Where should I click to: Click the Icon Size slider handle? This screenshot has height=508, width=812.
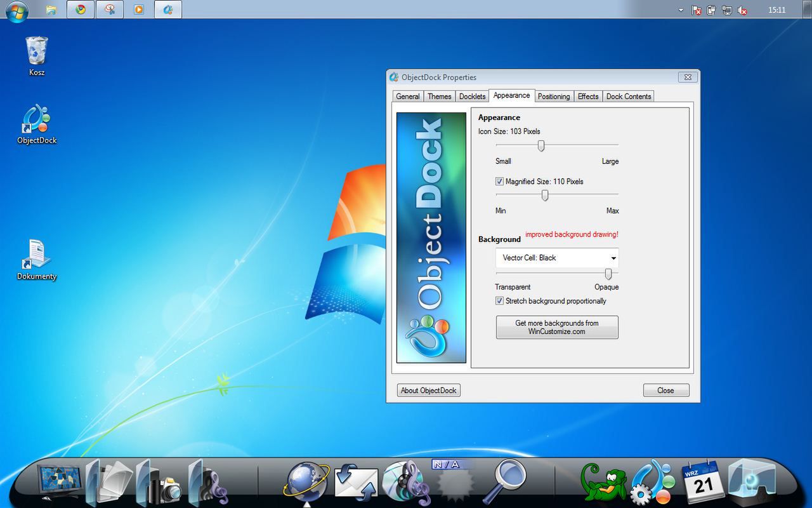tap(541, 145)
